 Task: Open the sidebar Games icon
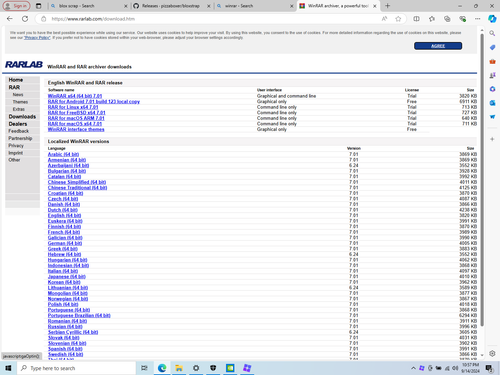[x=492, y=75]
